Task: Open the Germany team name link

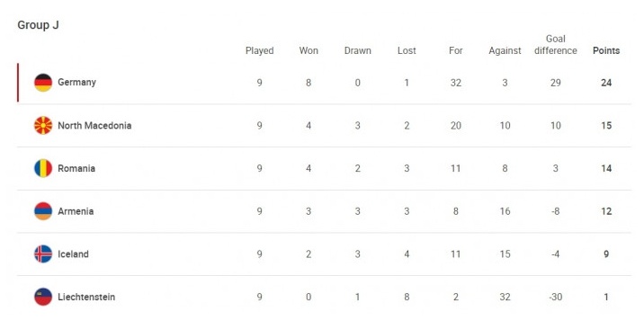Action: [76, 83]
